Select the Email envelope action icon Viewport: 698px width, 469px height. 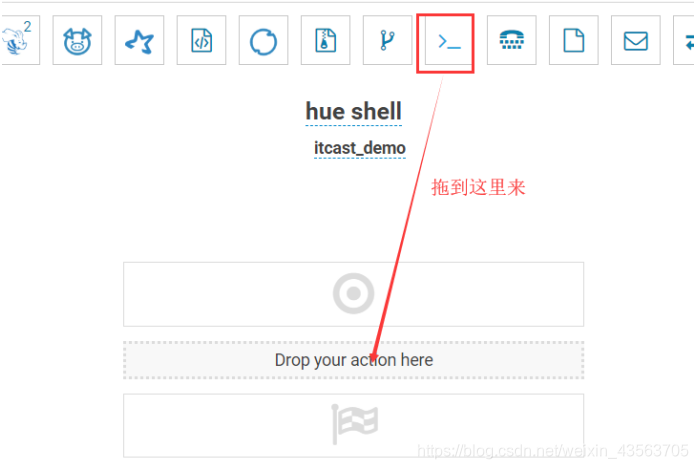click(x=636, y=40)
